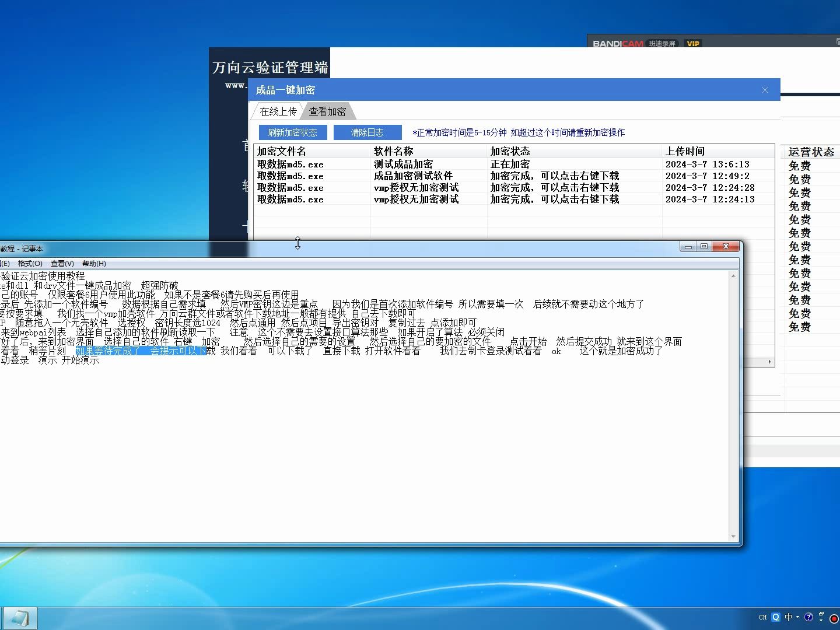Click the CH language indicator in tray
The image size is (840, 630).
(763, 617)
